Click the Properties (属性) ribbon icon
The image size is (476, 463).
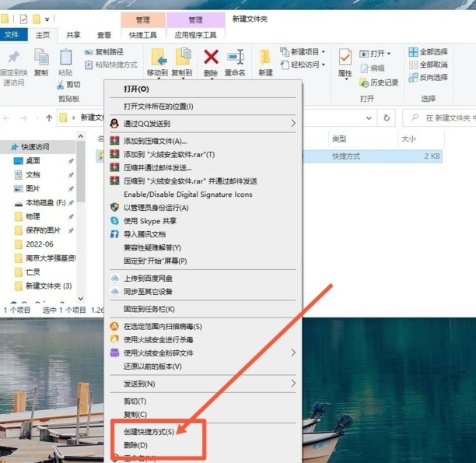[x=345, y=58]
